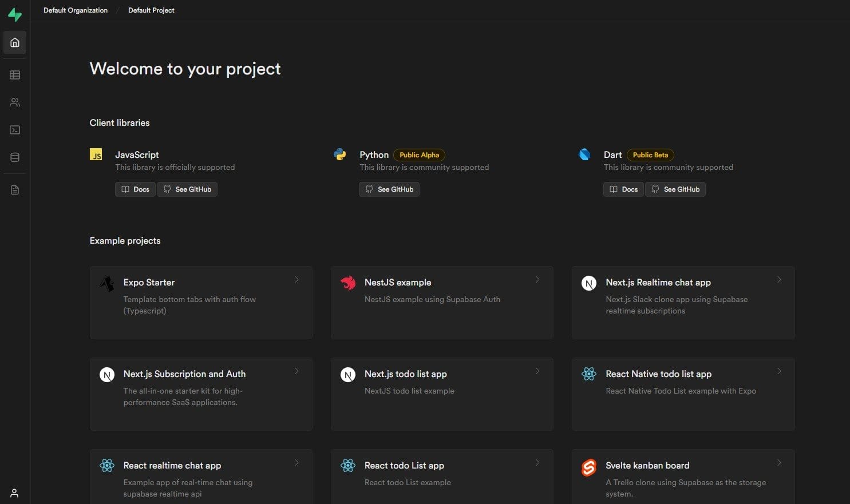Expand the Expo Starter card chevron

tap(297, 280)
